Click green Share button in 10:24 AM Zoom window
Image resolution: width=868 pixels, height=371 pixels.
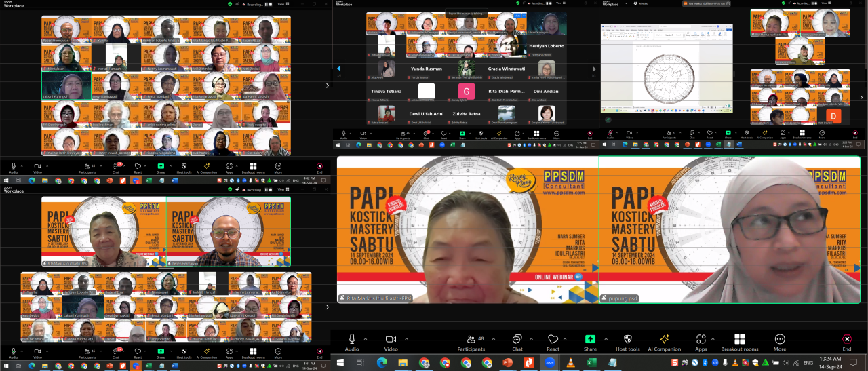pos(590,343)
